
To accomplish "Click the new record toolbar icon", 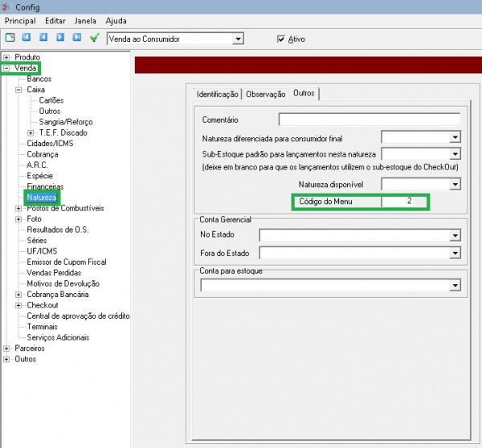I will pos(10,38).
